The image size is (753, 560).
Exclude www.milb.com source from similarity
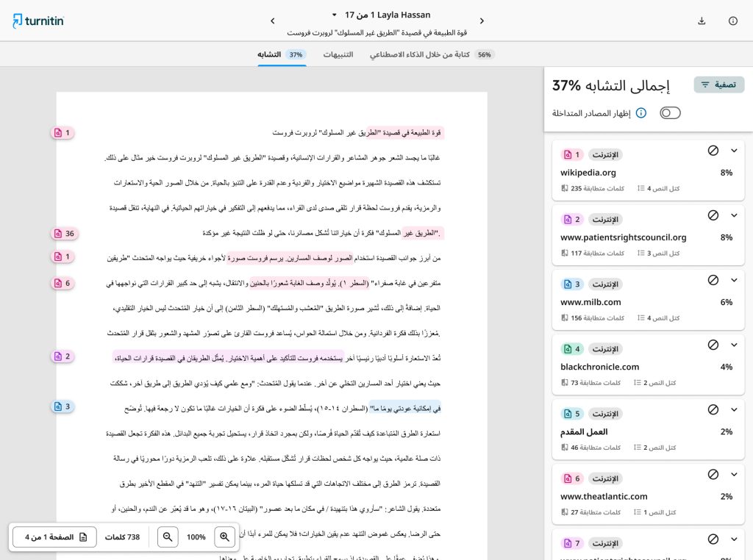(x=713, y=280)
